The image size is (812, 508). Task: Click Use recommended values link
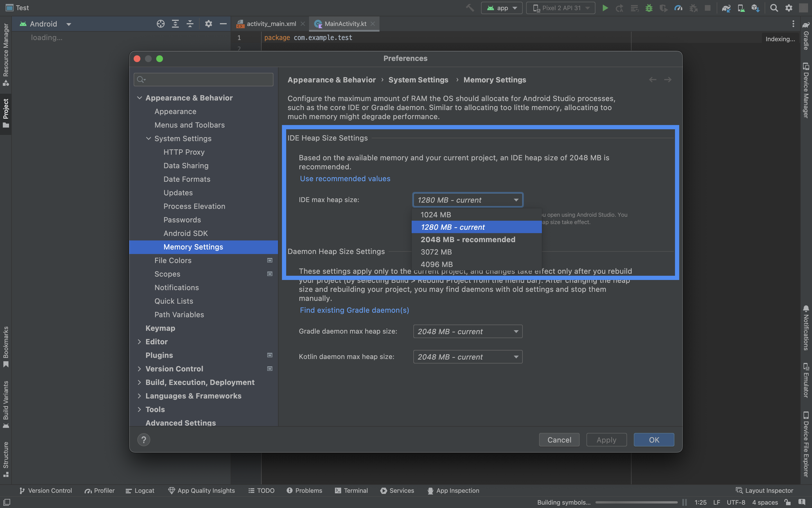pos(345,179)
